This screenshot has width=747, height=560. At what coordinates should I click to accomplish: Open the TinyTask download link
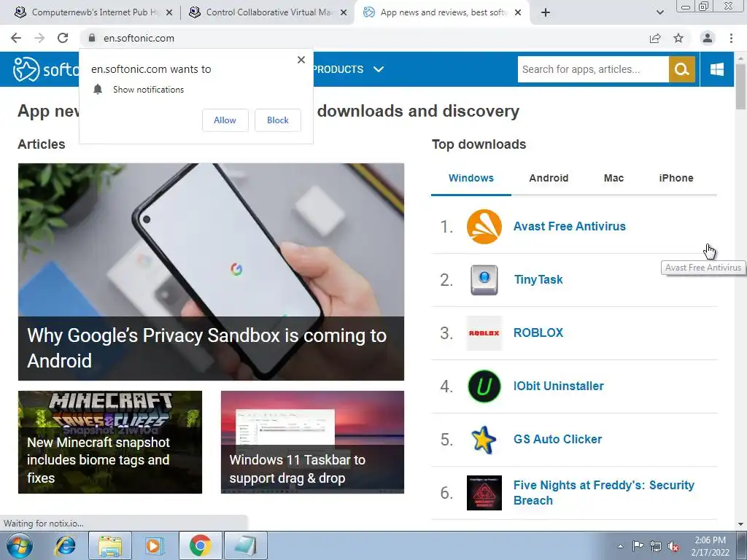point(538,280)
